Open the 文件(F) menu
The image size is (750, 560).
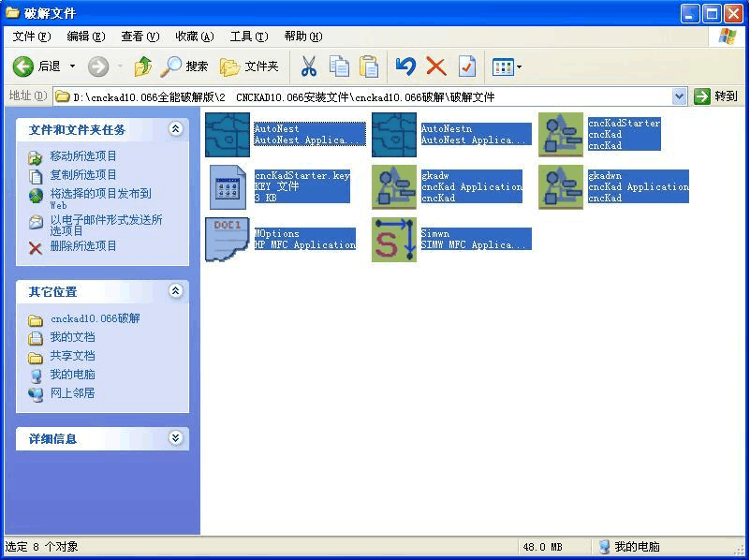tap(32, 37)
